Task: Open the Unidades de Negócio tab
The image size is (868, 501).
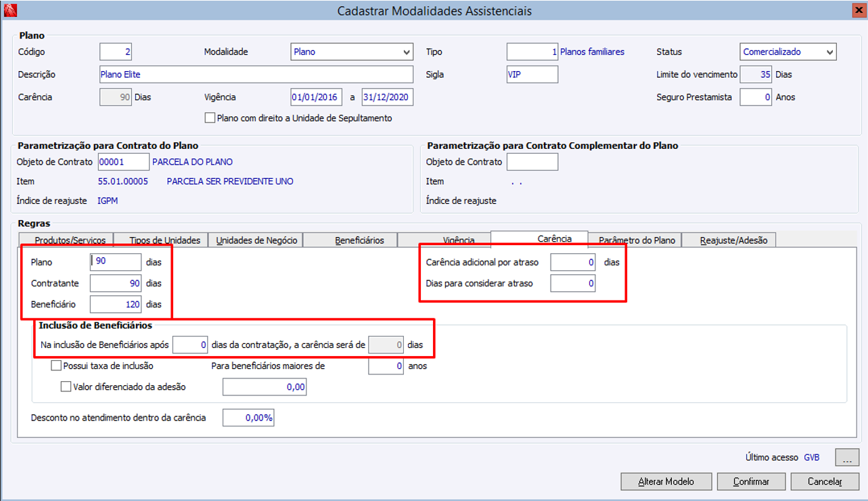Action: coord(256,240)
